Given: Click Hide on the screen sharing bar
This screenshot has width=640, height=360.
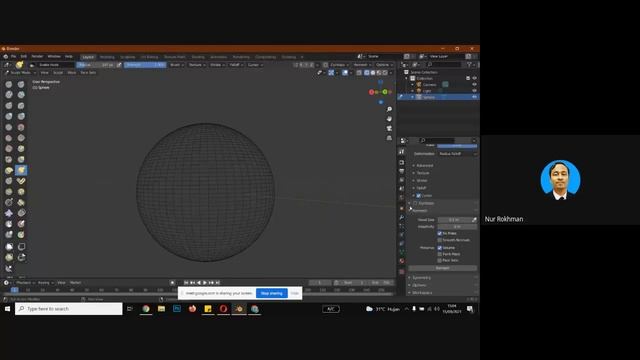Looking at the screenshot, I should click(295, 293).
